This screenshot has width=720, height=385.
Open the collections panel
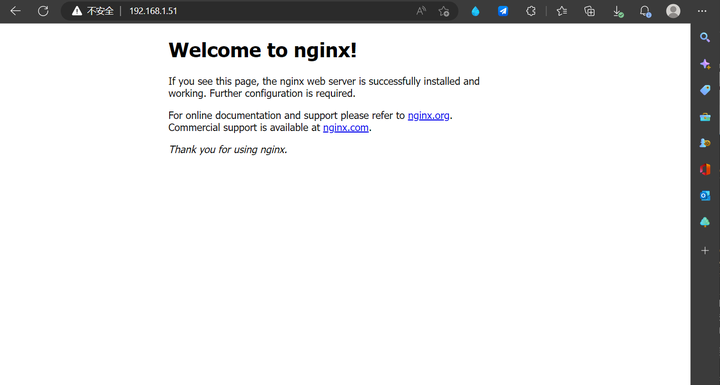589,11
